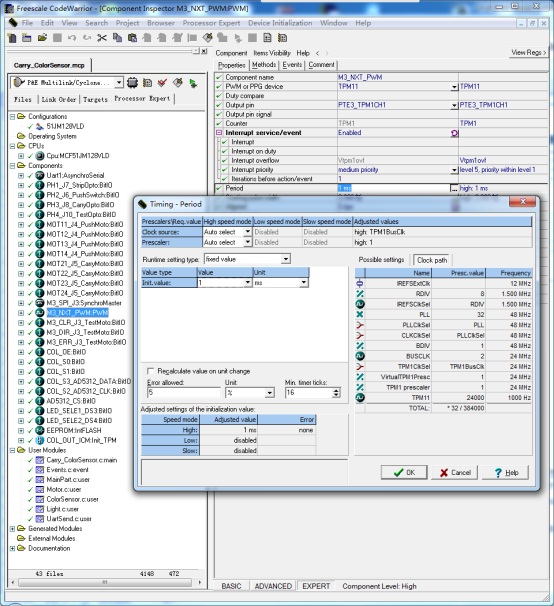Collapse the Components tree folder
The image size is (554, 606).
[x=12, y=165]
